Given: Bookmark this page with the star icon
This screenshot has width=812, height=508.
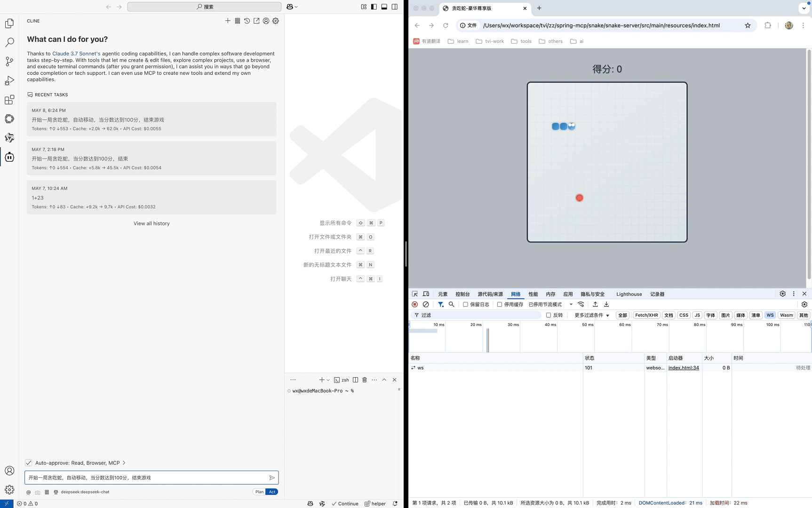Looking at the screenshot, I should point(748,25).
